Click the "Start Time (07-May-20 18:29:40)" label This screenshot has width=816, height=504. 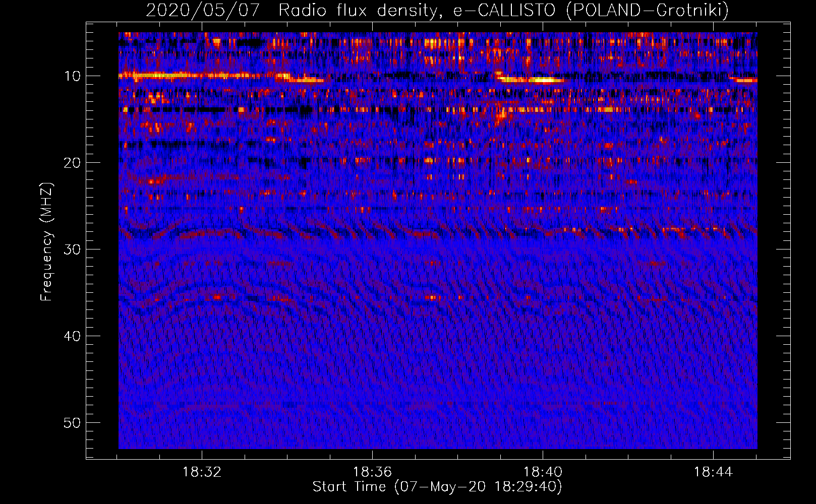pyautogui.click(x=437, y=487)
